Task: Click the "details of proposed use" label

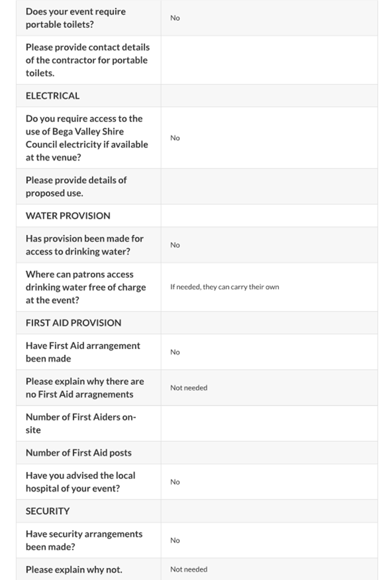Action: (x=76, y=186)
